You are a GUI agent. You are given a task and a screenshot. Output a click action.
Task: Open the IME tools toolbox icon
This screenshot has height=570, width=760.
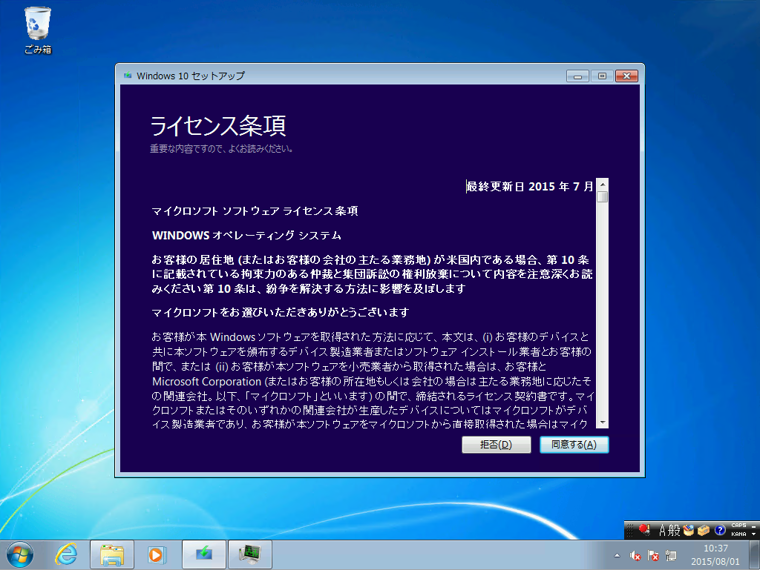(704, 530)
